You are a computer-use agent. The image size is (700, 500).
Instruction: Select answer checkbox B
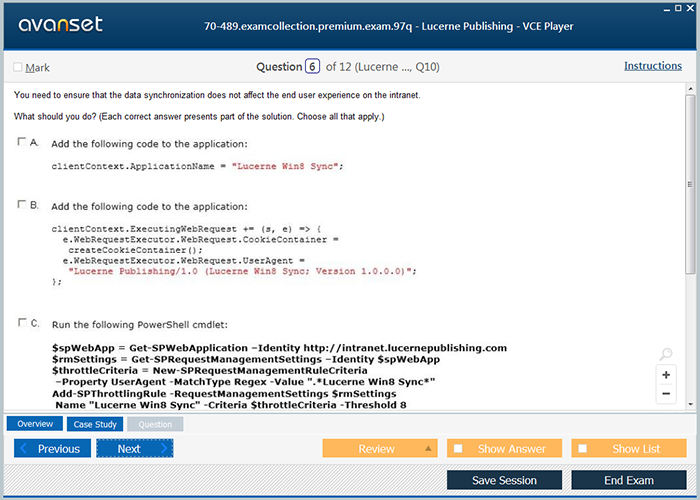click(21, 204)
